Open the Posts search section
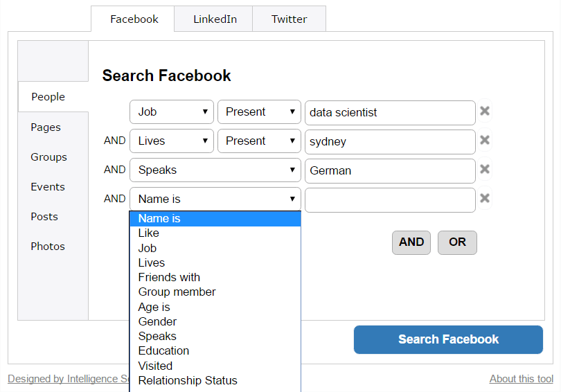The image size is (561, 392). (x=44, y=217)
